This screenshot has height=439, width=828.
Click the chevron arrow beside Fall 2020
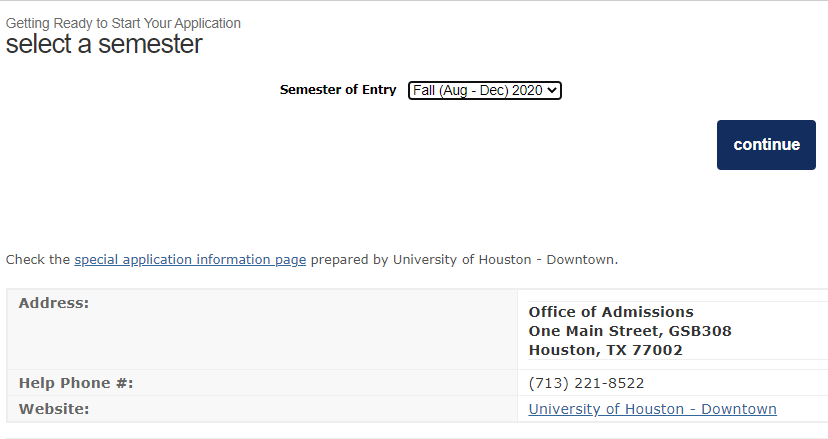(x=552, y=90)
